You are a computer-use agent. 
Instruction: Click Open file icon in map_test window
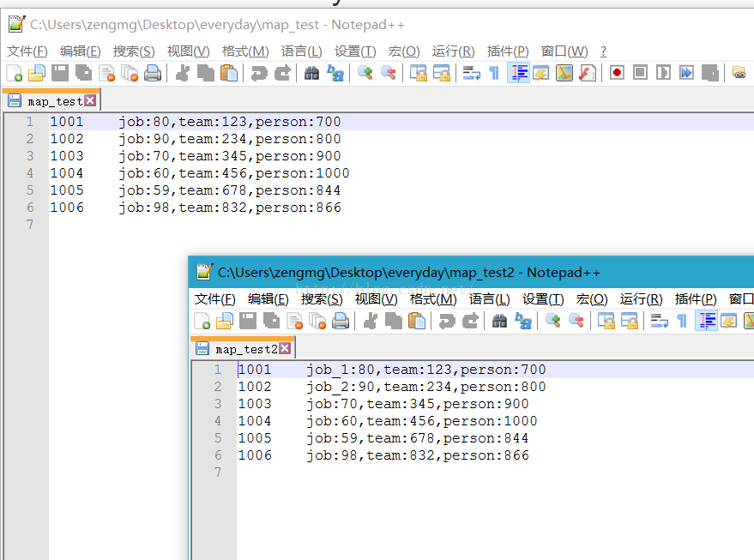point(37,73)
